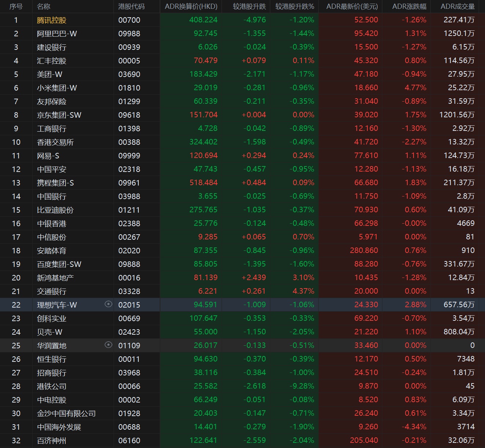Viewport: 485px width, 448px height.
Task: Click the ADR volume 657.56万
Action: [459, 305]
